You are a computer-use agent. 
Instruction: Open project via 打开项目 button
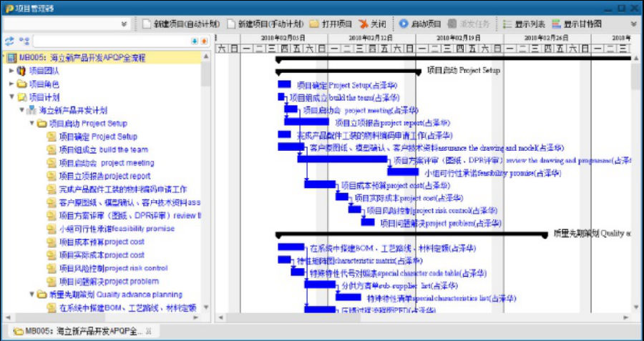331,24
